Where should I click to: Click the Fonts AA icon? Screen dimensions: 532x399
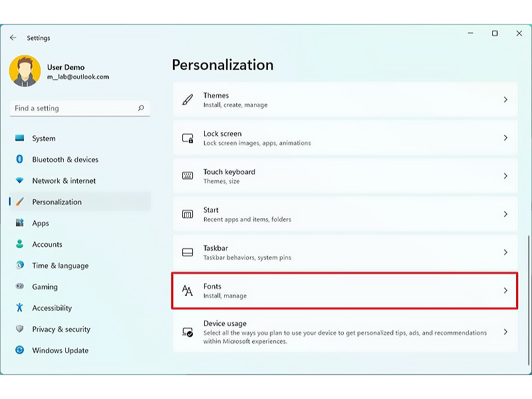pos(188,291)
